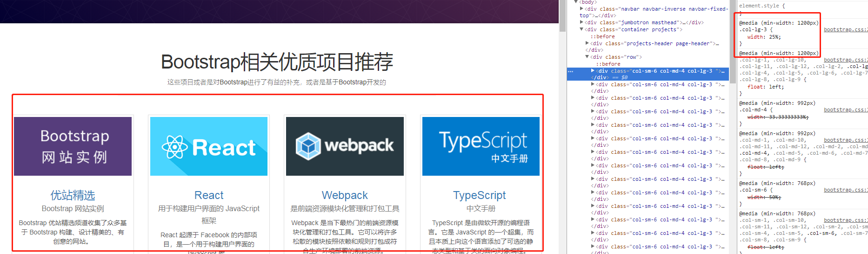Click the Bootstrap 网站实例 card subtitle
The height and width of the screenshot is (254, 868).
[73, 209]
